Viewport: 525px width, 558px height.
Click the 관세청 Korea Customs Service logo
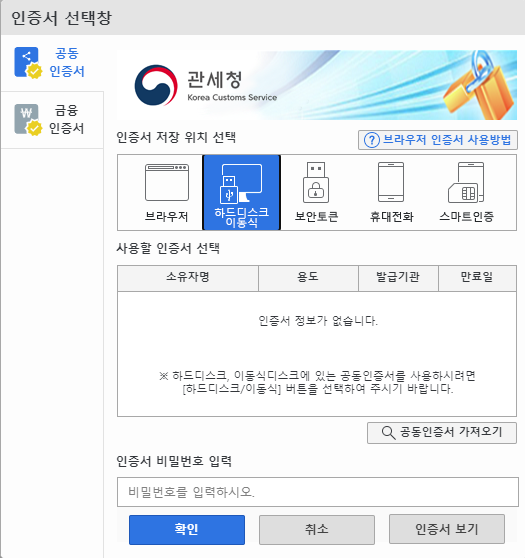coord(206,85)
